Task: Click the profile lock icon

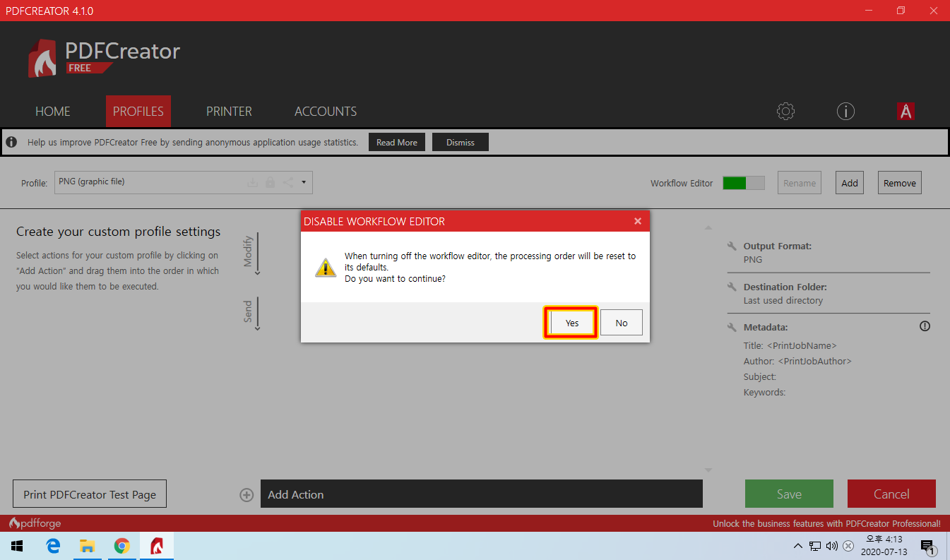Action: pos(270,182)
